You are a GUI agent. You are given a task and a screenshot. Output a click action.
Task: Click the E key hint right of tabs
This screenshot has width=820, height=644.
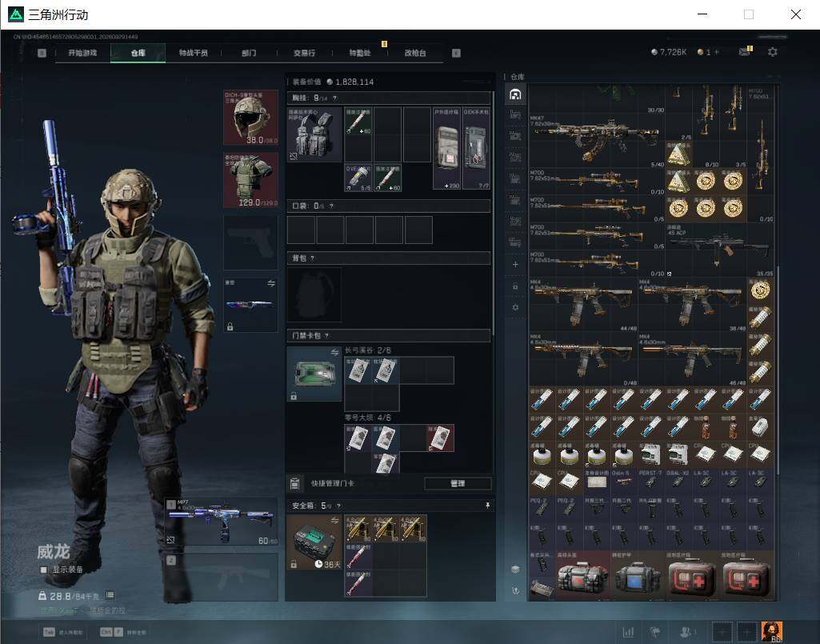point(456,53)
